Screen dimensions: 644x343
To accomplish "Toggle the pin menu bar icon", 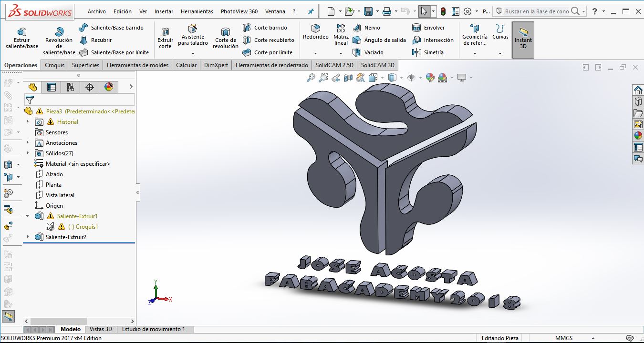I will tap(311, 11).
